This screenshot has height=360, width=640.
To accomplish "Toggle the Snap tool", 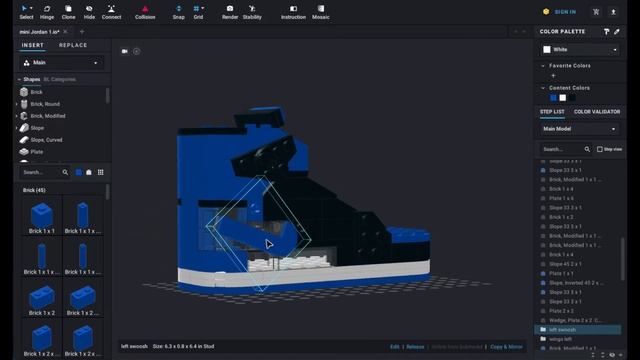I will click(178, 12).
